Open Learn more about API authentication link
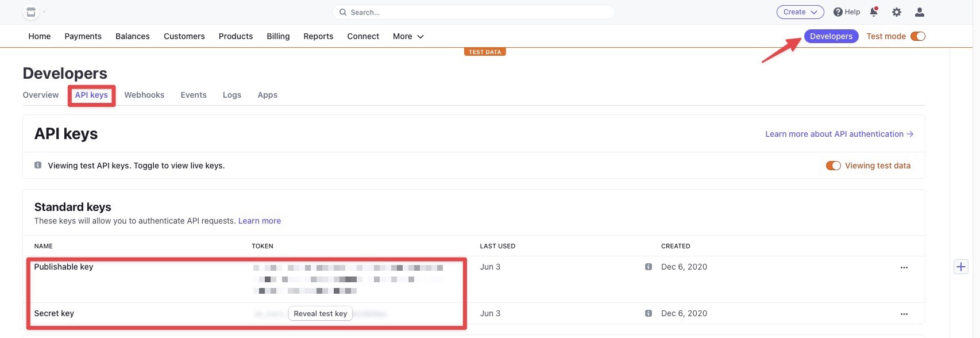 (x=839, y=134)
